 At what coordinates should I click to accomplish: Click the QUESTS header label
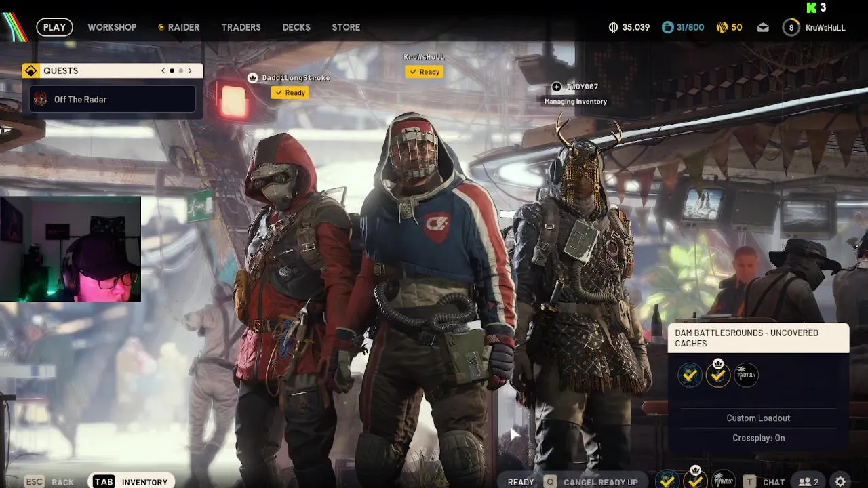pos(60,70)
